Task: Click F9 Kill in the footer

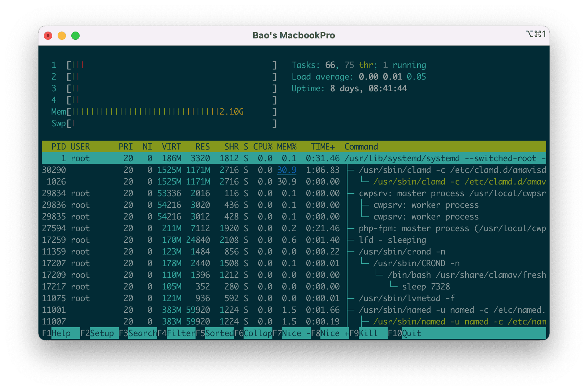Action: pos(368,333)
